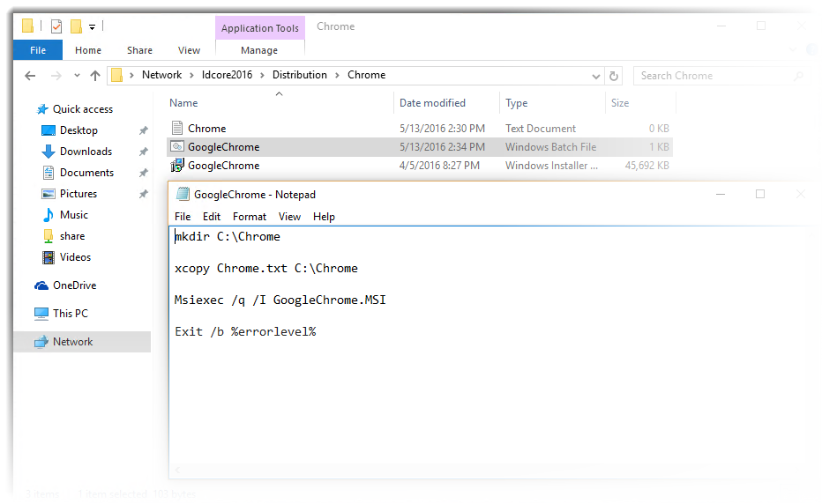Select the GoogleChrome Windows Installer file icon
822x504 pixels.
tap(177, 166)
